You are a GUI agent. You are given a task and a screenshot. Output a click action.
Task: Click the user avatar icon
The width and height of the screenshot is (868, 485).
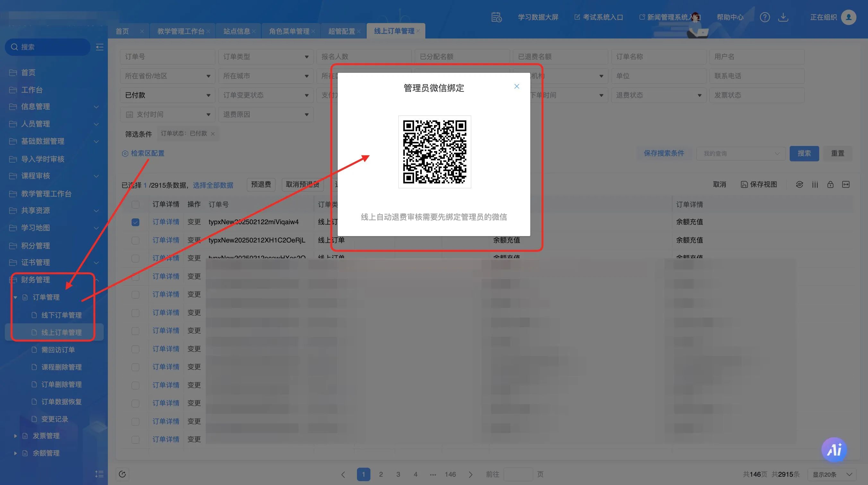848,17
